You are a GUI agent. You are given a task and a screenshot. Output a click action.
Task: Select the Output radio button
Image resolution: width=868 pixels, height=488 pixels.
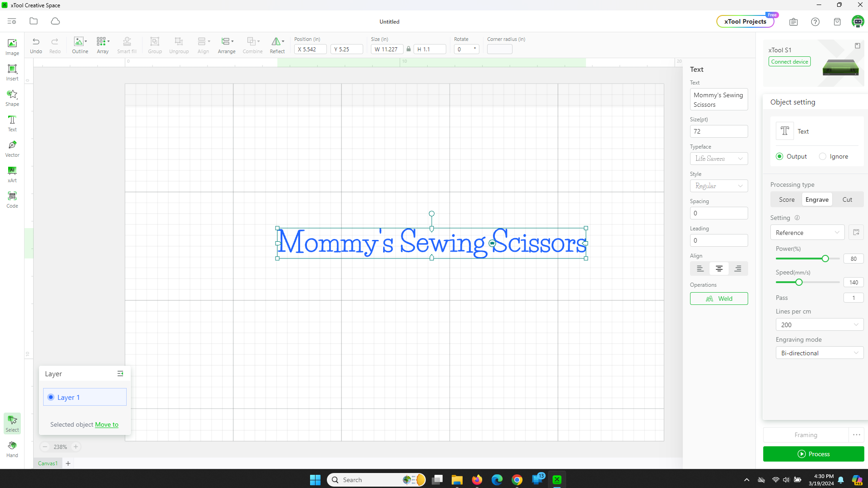coord(779,156)
